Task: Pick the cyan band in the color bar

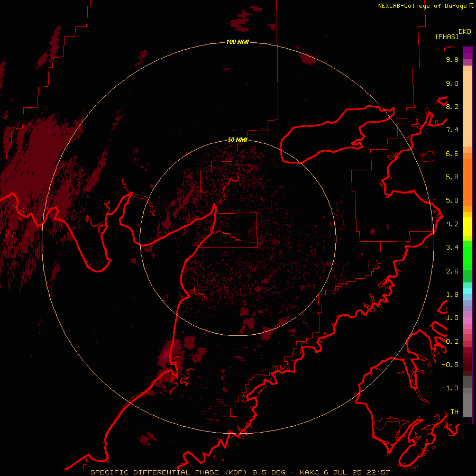Action: [x=467, y=291]
